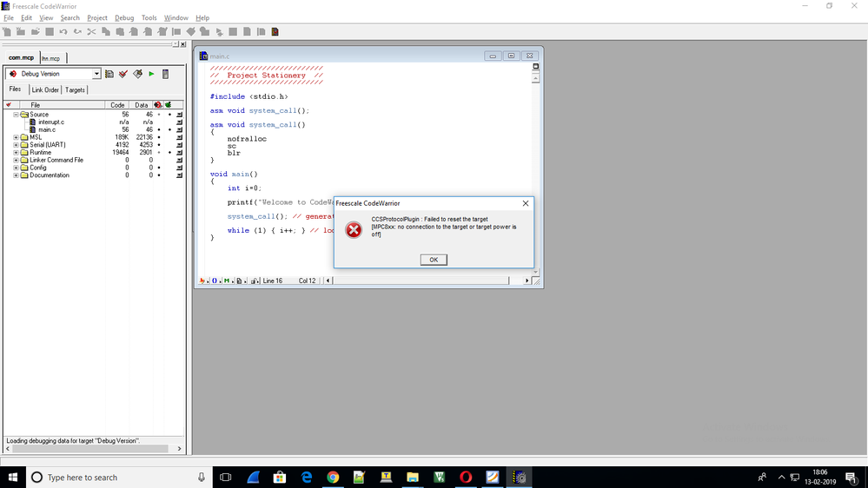This screenshot has width=868, height=488.
Task: Open File Explorer from the taskbar
Action: pos(413,477)
